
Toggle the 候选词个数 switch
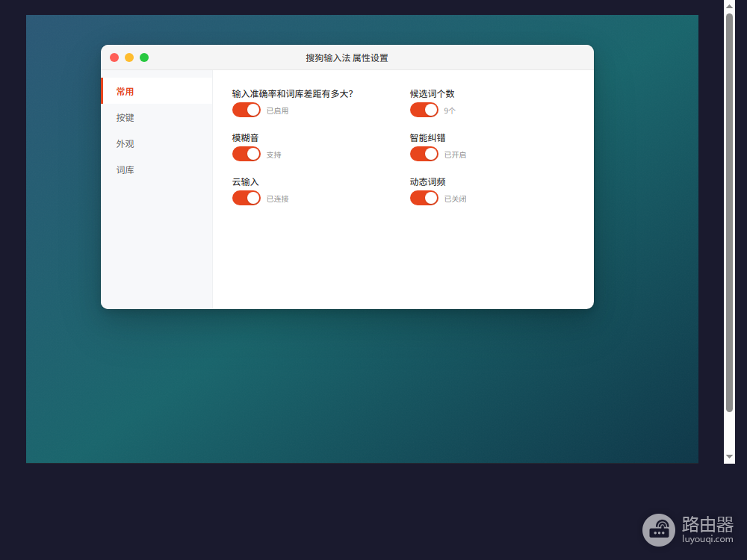(424, 110)
